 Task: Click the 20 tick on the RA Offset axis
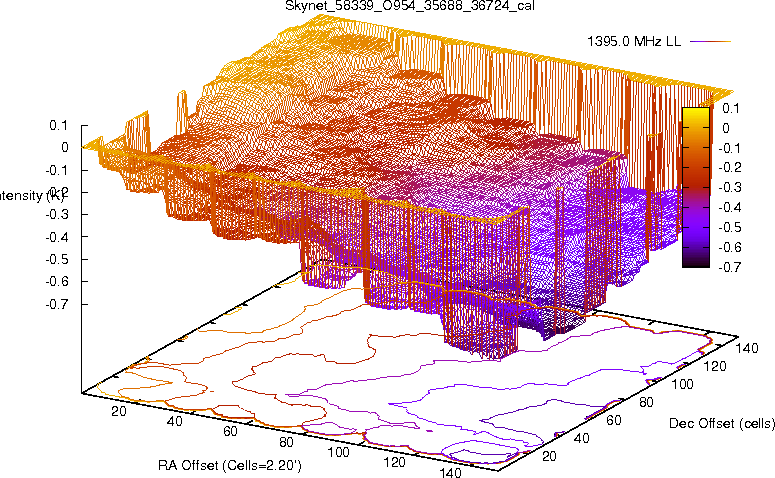click(119, 411)
